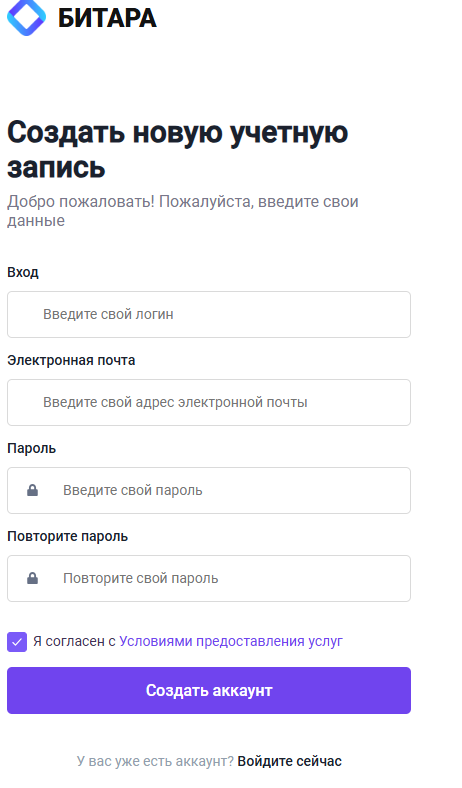Click the lock icon in Пароль field
Viewport: 462px width, 788px height.
33,490
